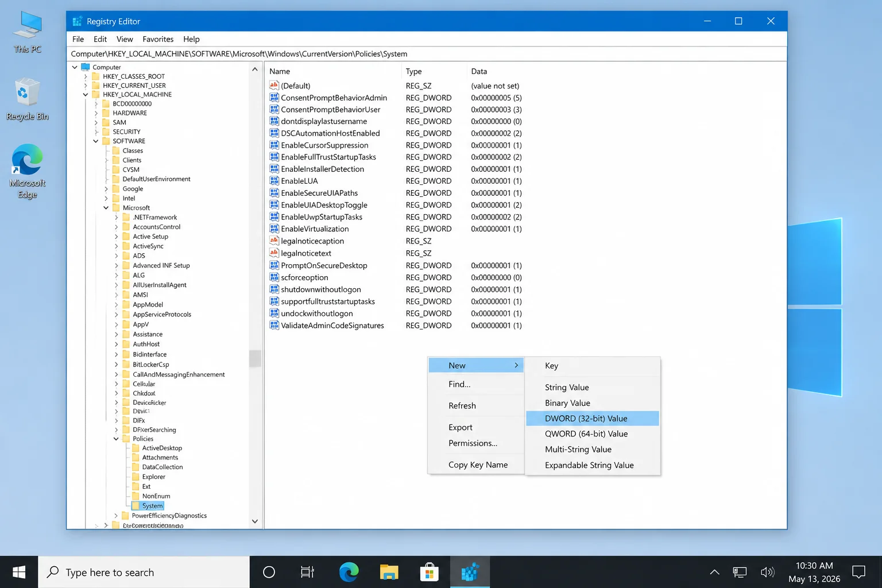Viewport: 882px width, 588px height.
Task: Click the legalnoticecaption string icon
Action: 274,241
